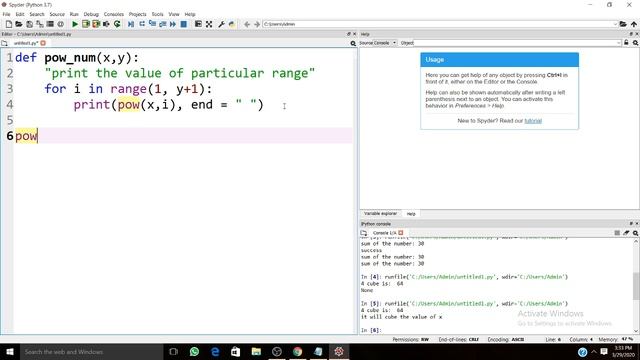Click the symbol finder @ icon
Viewport: 640px width, 360px height.
tap(60, 24)
